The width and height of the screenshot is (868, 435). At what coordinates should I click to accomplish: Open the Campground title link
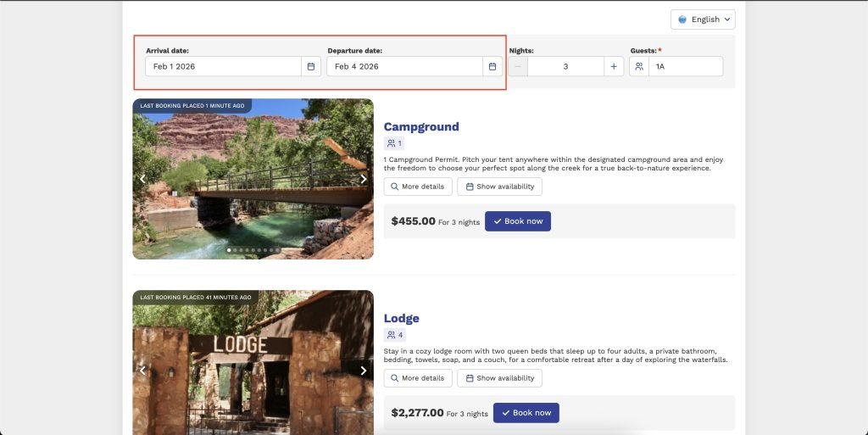[x=421, y=126]
